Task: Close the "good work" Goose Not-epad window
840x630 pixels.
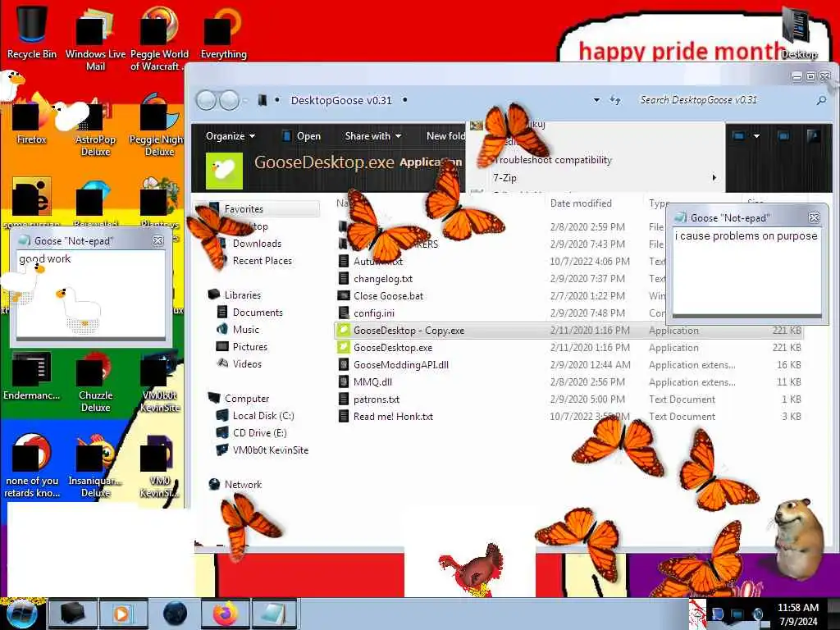Action: pos(157,240)
